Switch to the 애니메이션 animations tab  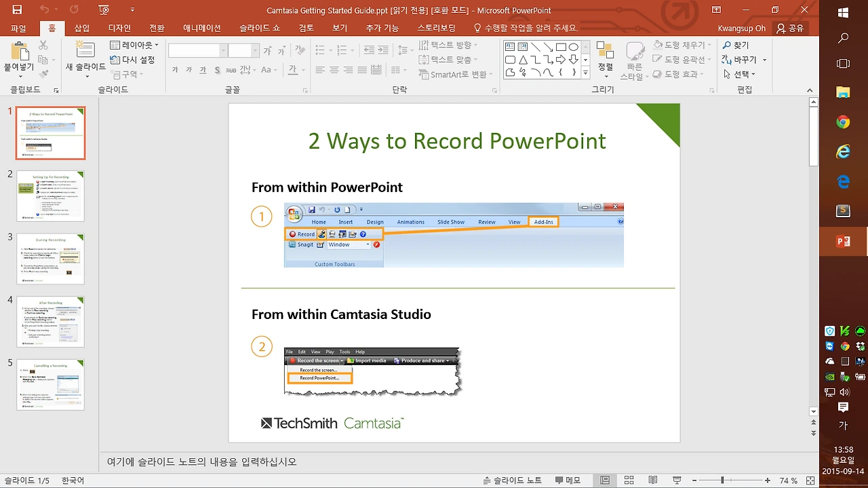click(202, 28)
